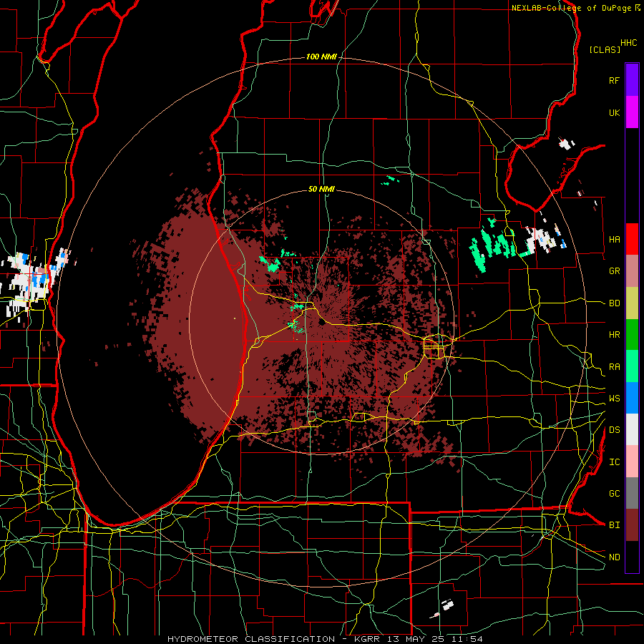Click the GR legend label
Image resolution: width=644 pixels, height=644 pixels.
point(615,271)
